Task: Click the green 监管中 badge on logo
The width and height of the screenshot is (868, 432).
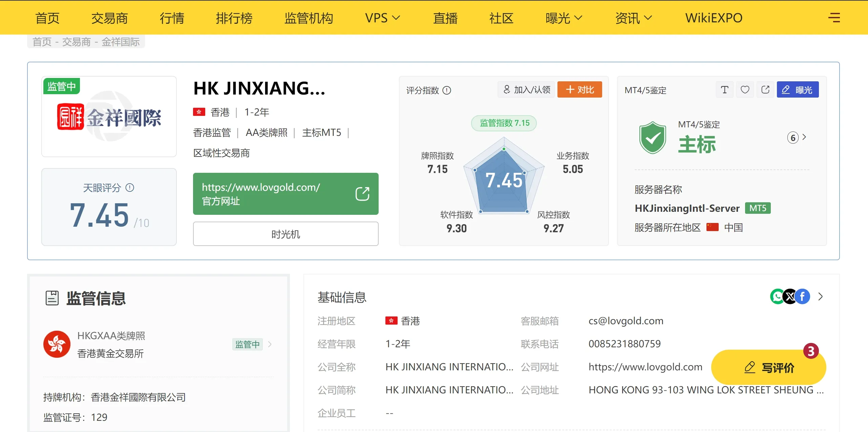Action: (x=62, y=86)
